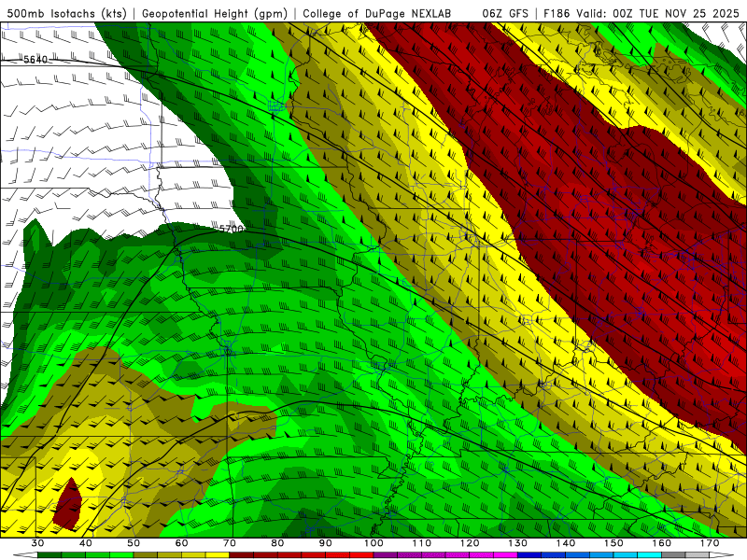Viewport: 747px width, 560px height.
Task: Click the 'College of DuPage NEXLAB' label
Action: point(377,13)
